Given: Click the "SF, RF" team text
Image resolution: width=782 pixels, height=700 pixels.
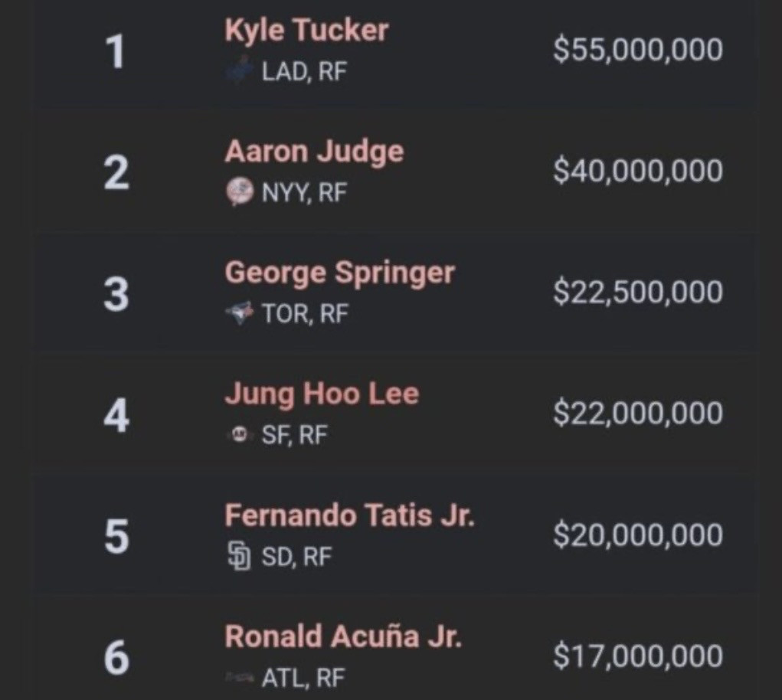Looking at the screenshot, I should (294, 436).
